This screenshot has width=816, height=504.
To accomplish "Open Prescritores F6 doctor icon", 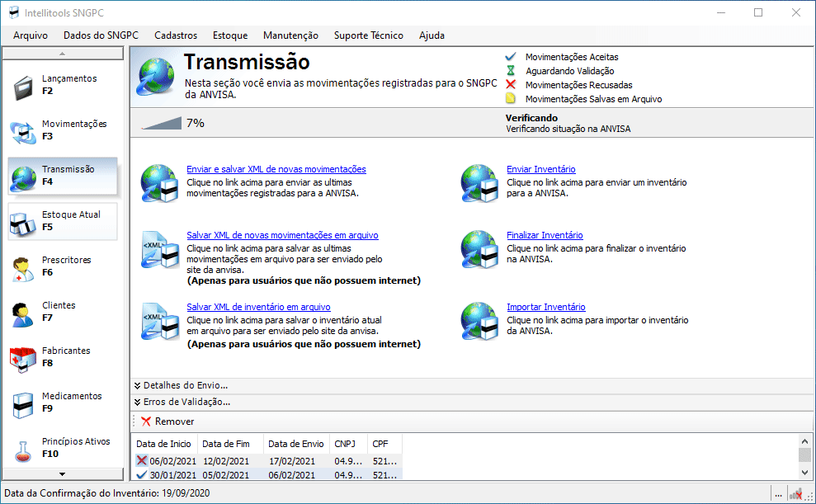I will pyautogui.click(x=21, y=270).
